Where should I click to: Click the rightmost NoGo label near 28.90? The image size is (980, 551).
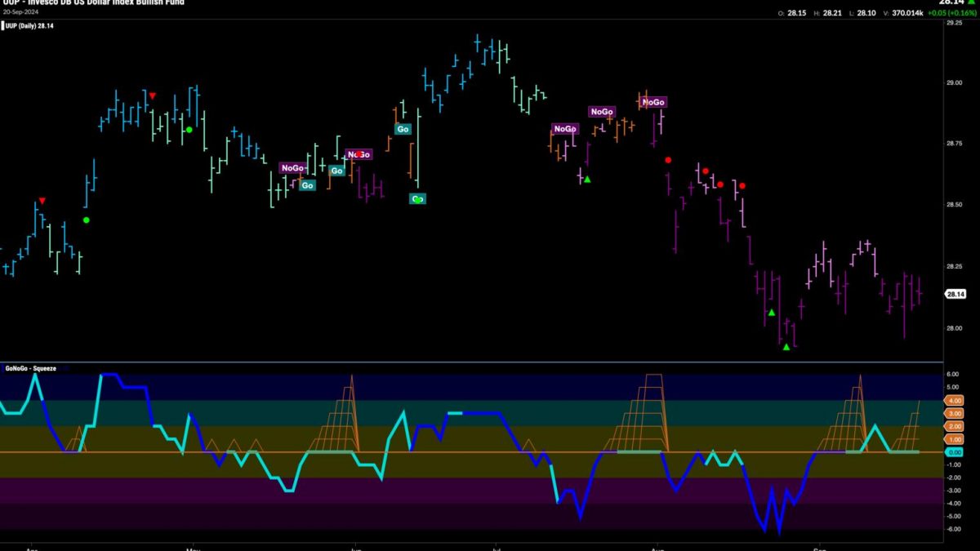click(x=653, y=102)
